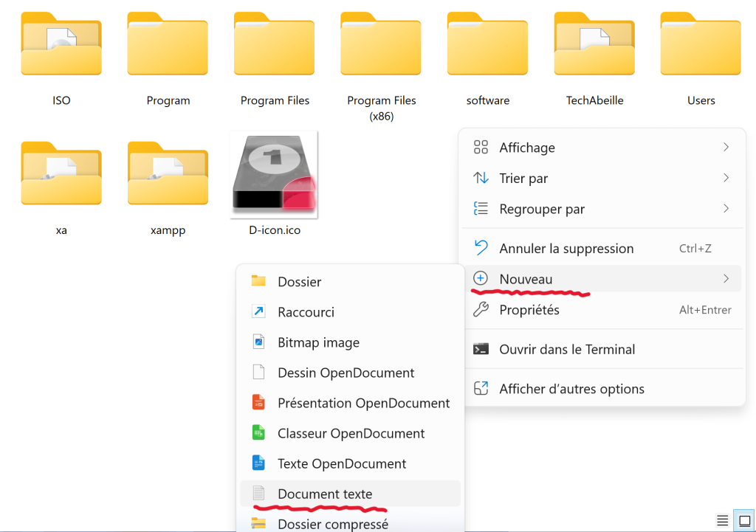This screenshot has height=532, width=756.
Task: Select the Users folder icon
Action: tap(701, 44)
